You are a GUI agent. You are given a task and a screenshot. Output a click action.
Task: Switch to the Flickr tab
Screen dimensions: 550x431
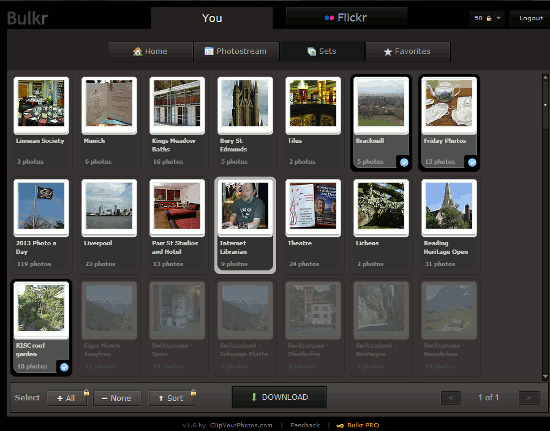click(x=346, y=18)
